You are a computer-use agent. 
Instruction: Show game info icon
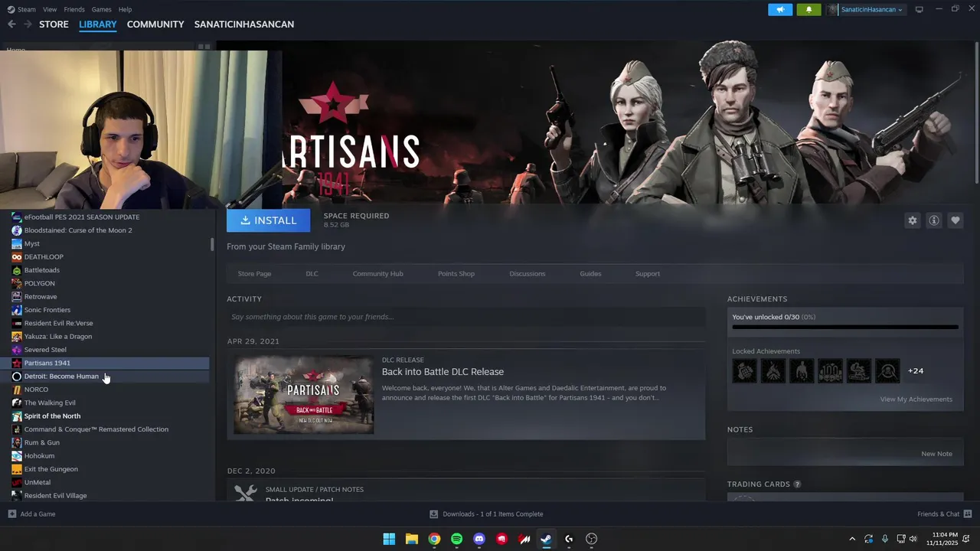934,220
